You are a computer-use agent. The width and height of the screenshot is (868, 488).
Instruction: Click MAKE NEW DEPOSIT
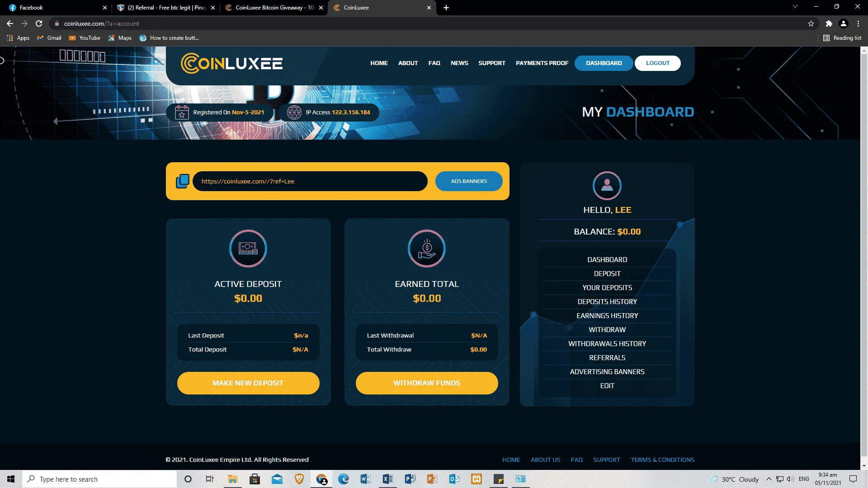click(x=248, y=383)
